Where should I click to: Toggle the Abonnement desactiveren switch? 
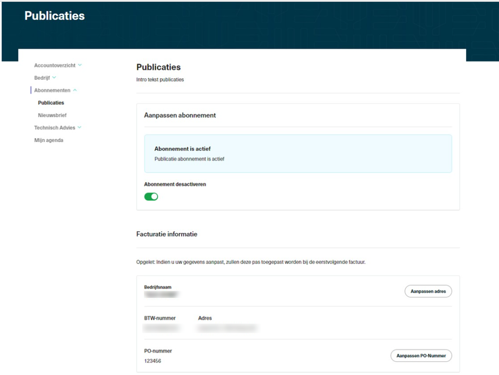click(151, 197)
